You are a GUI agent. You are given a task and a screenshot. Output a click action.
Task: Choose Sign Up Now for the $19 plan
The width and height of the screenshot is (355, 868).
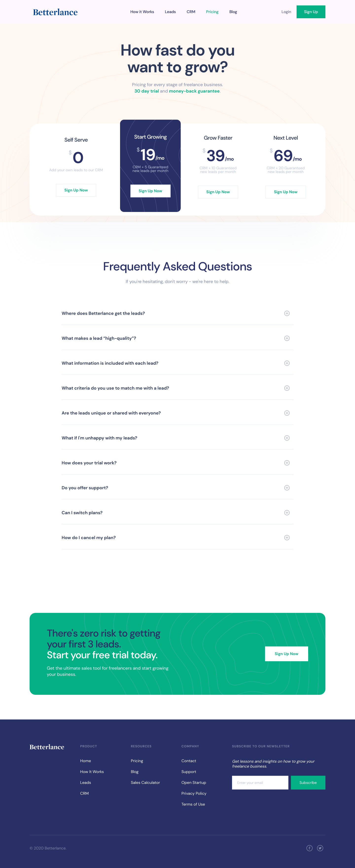click(x=150, y=191)
